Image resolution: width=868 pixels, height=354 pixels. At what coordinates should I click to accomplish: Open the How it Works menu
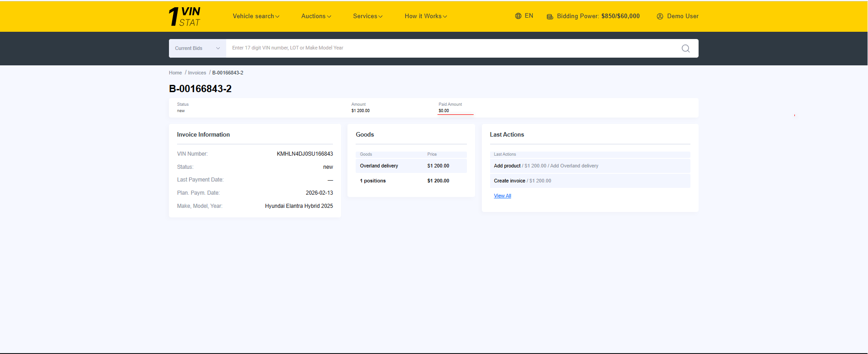pos(426,16)
